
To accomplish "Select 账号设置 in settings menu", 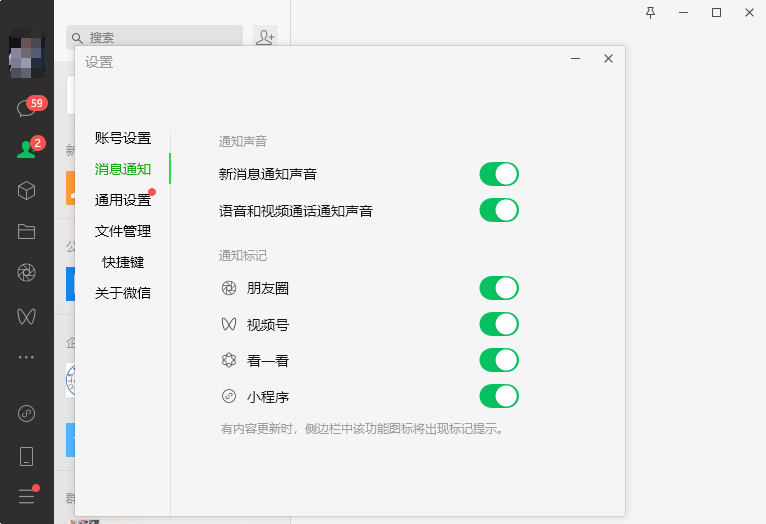I will click(123, 138).
